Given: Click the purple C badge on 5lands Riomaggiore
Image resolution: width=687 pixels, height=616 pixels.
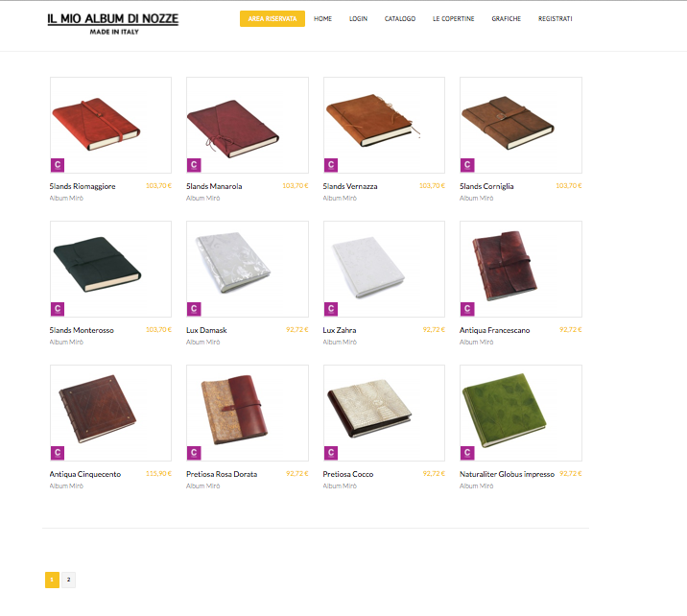Looking at the screenshot, I should pos(58,165).
